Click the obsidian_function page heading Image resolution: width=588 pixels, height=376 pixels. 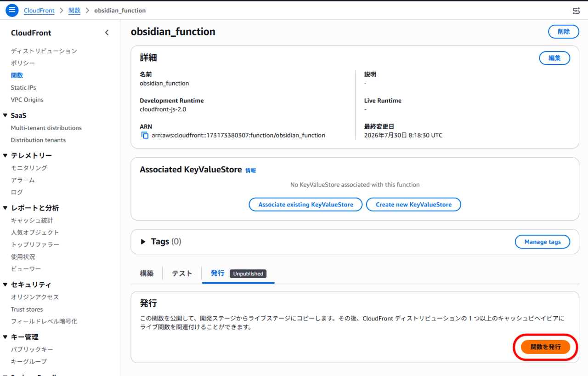coord(173,32)
